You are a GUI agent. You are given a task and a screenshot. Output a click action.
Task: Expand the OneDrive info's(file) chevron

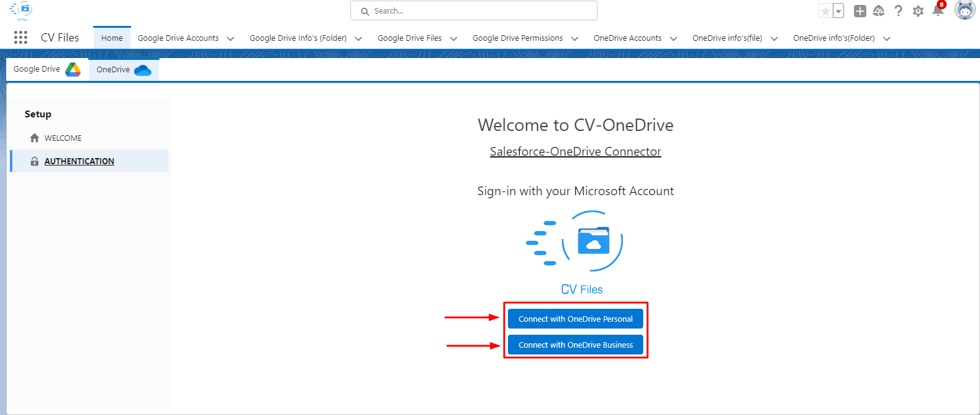(x=774, y=38)
